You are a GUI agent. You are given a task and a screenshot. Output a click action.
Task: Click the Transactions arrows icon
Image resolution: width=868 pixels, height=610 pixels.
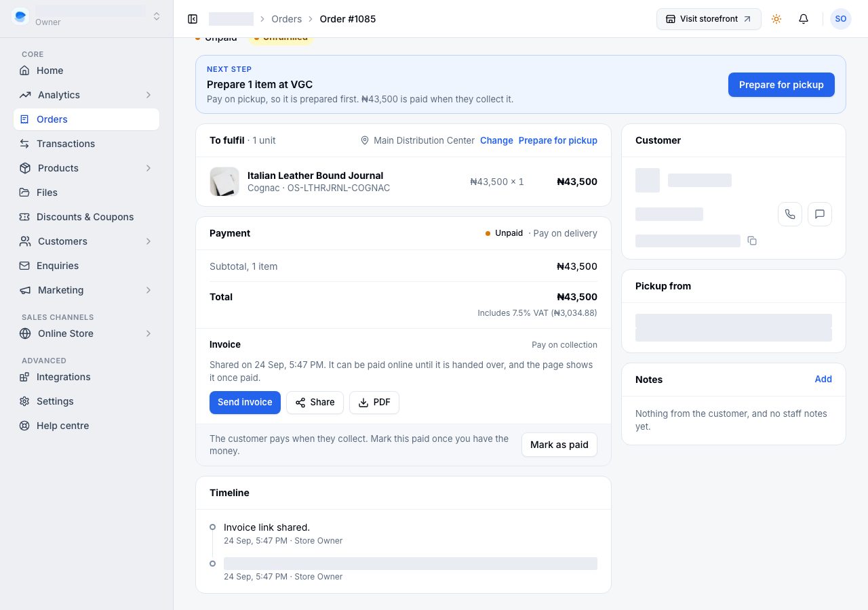[x=25, y=144]
